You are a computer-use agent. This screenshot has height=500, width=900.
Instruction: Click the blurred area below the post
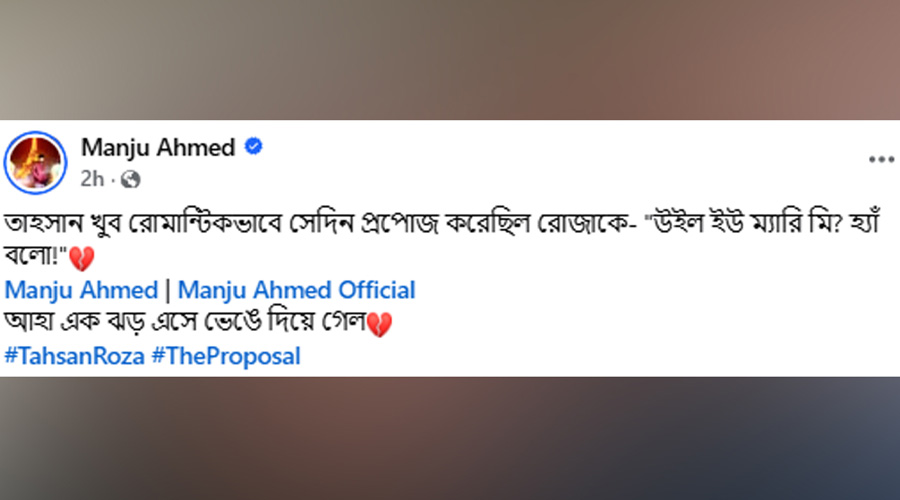[x=450, y=440]
